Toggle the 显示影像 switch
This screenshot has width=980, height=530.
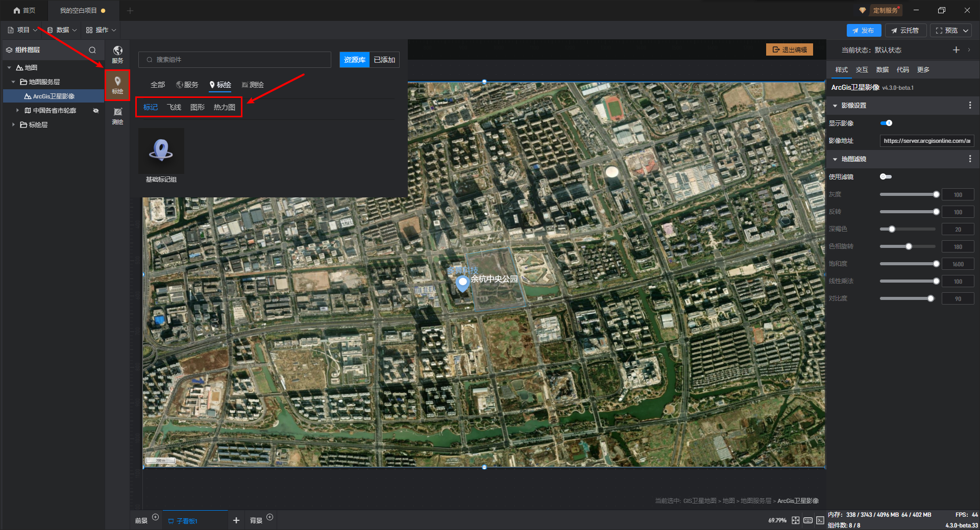(x=886, y=123)
